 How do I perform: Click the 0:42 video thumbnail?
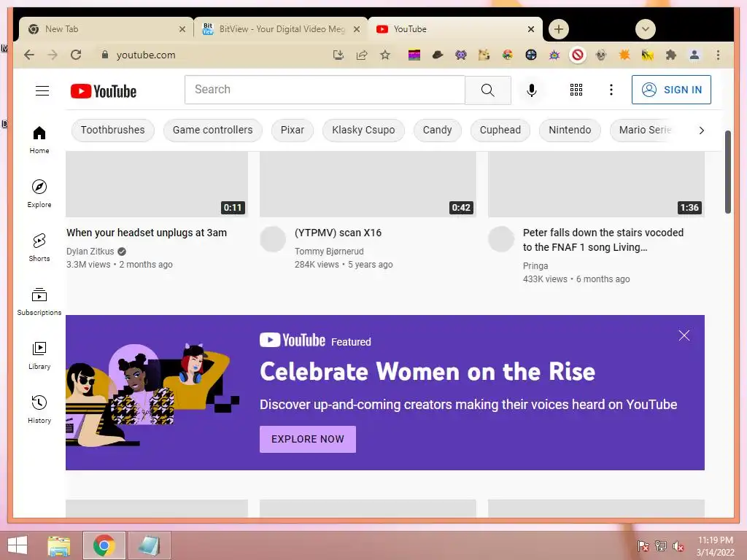pos(368,184)
